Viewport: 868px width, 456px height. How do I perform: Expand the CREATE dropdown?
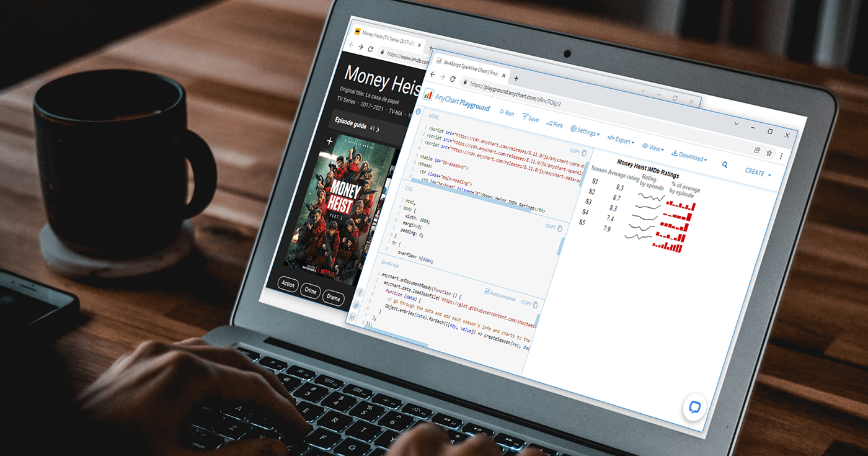pyautogui.click(x=758, y=172)
